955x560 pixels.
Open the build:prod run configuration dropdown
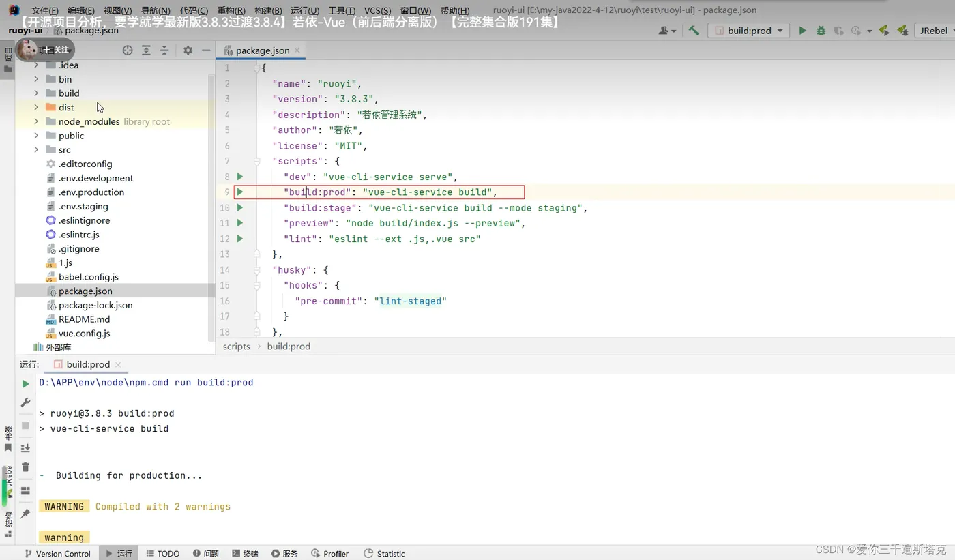tap(749, 31)
